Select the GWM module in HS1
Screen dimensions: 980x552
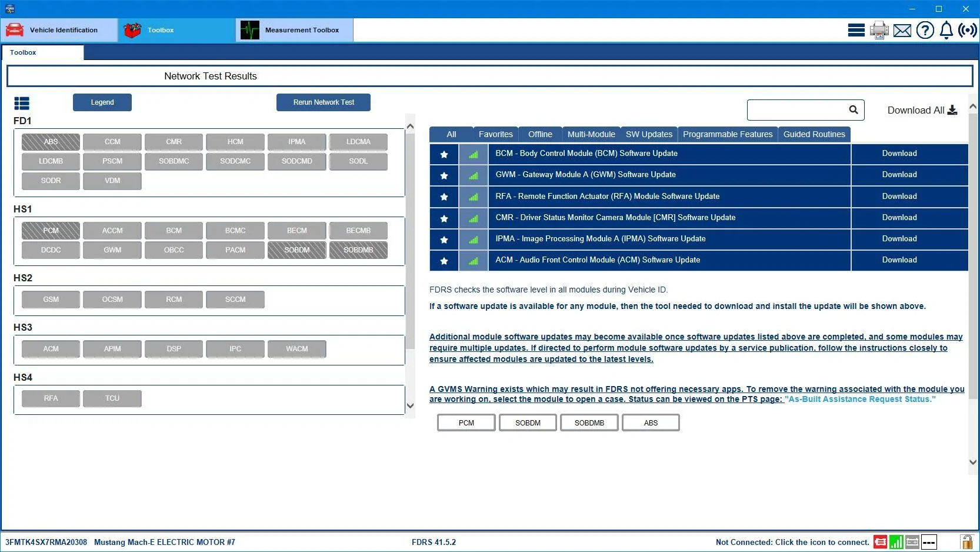point(112,250)
